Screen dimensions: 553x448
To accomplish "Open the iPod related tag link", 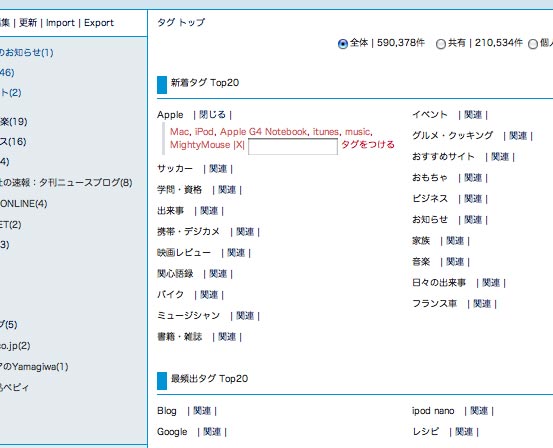I will [x=204, y=132].
